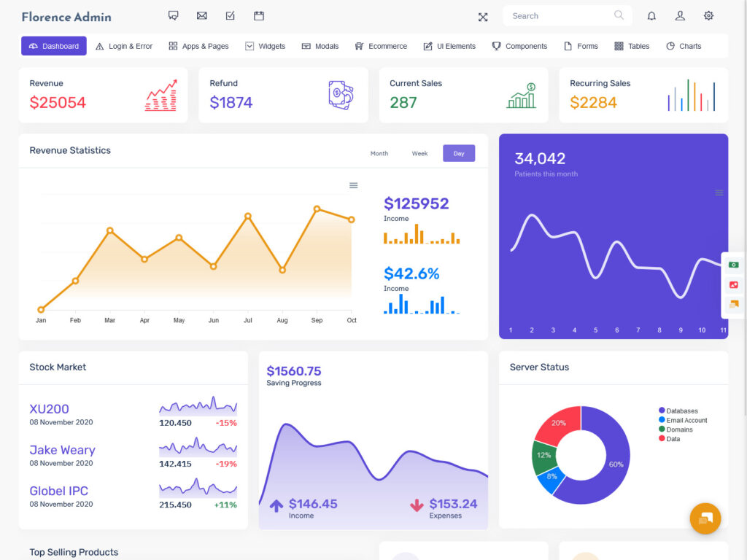Click the $125952 income value
Viewport: 747px width, 560px height.
pyautogui.click(x=417, y=204)
